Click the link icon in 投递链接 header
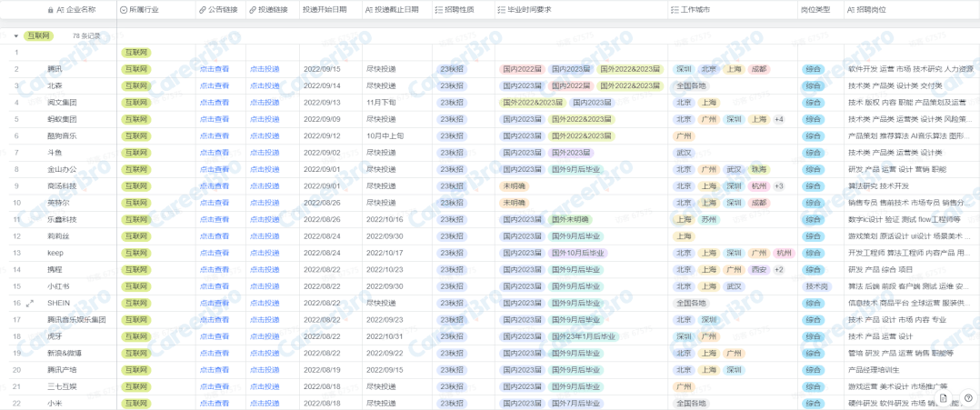Viewport: 980px width, 410px height. 253,11
